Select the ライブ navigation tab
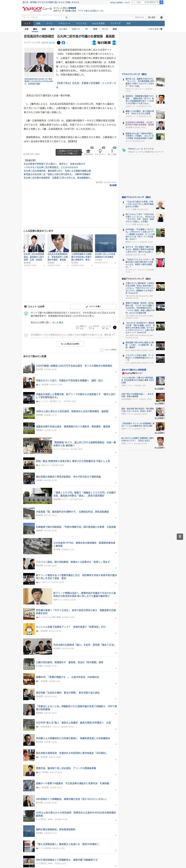This screenshot has height=868, width=186. pos(49,24)
